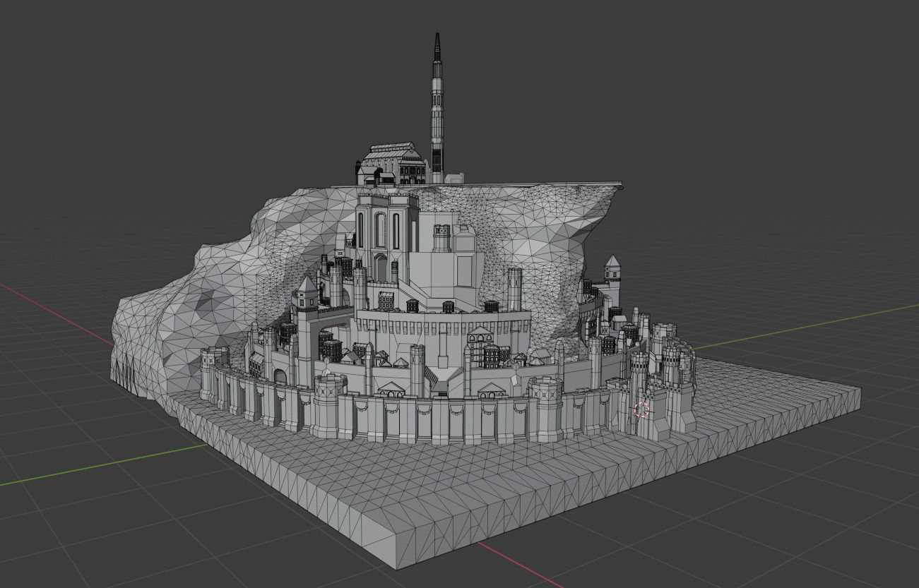Select the tall spire tower on the summit

point(437,108)
